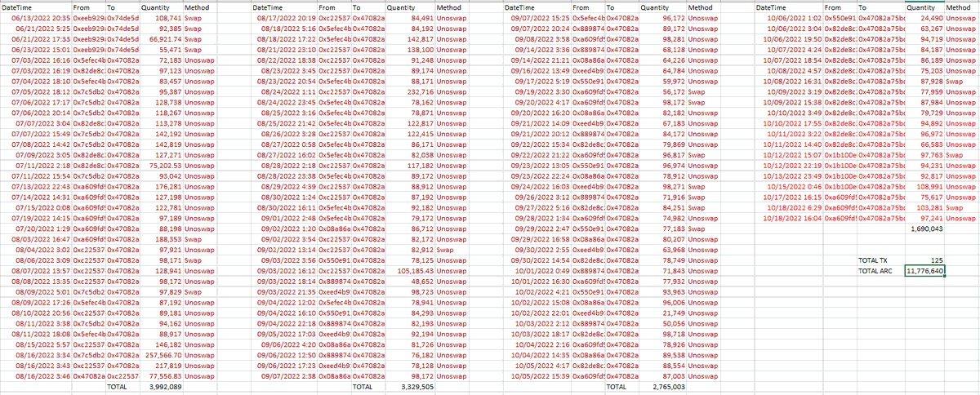Screen dimensions: 980x395
Task: Select the From address for 06/13/2022 20:35
Action: [x=89, y=16]
